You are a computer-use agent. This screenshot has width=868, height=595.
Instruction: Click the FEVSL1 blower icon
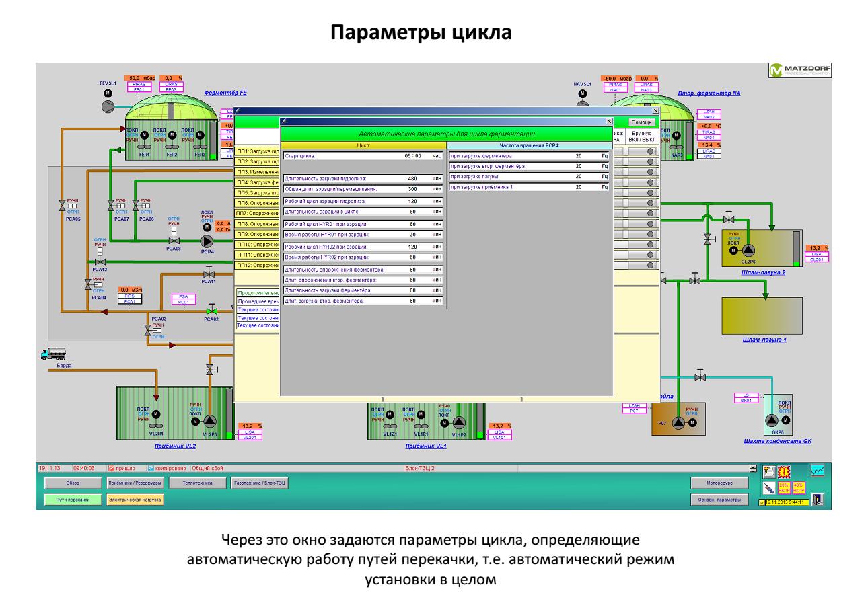pos(108,106)
